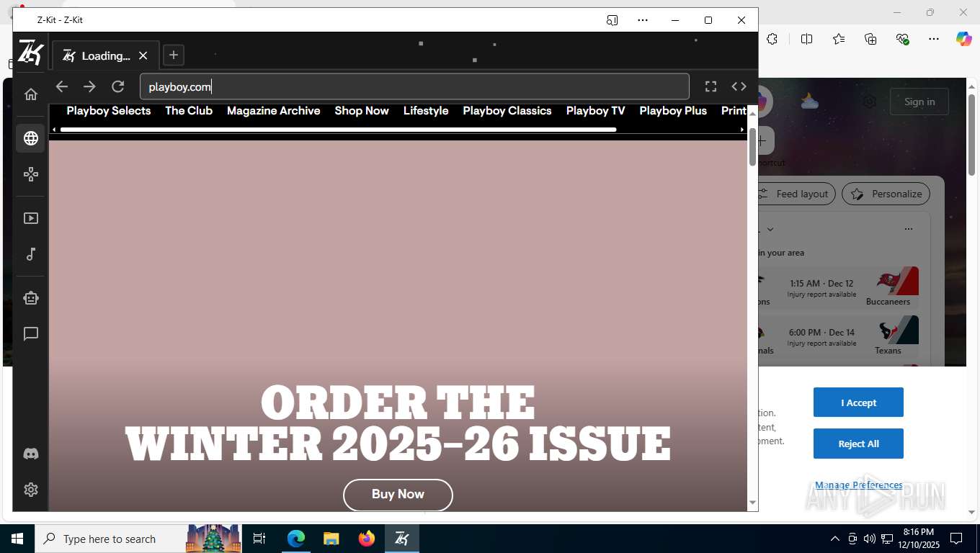Image resolution: width=980 pixels, height=553 pixels.
Task: Open Playboy Selects menu item
Action: (x=109, y=111)
